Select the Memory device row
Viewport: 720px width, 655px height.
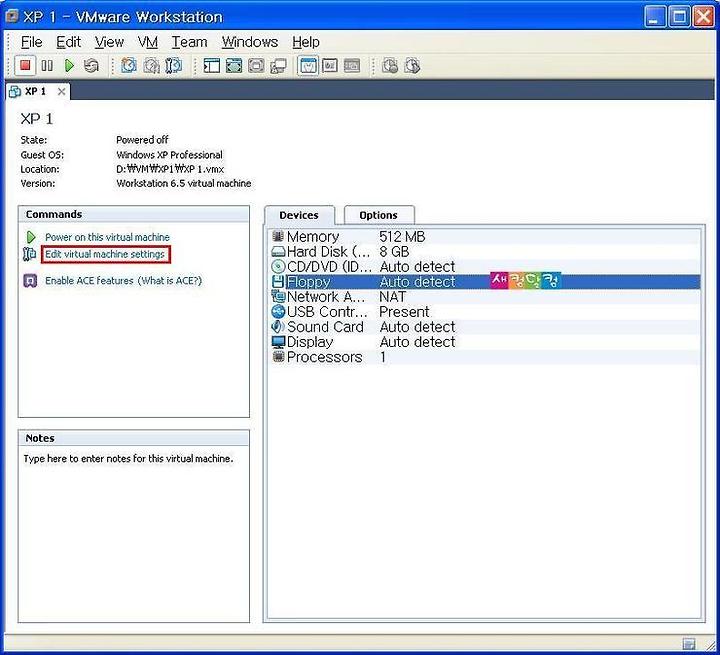point(485,237)
